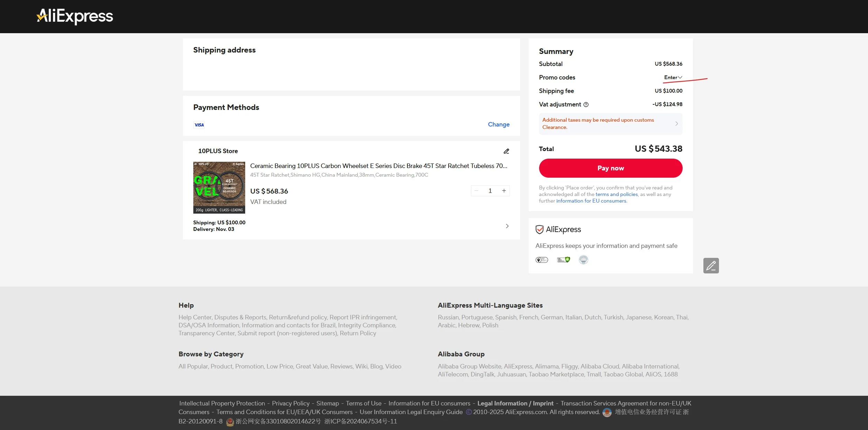Open All Popular category link

(193, 366)
